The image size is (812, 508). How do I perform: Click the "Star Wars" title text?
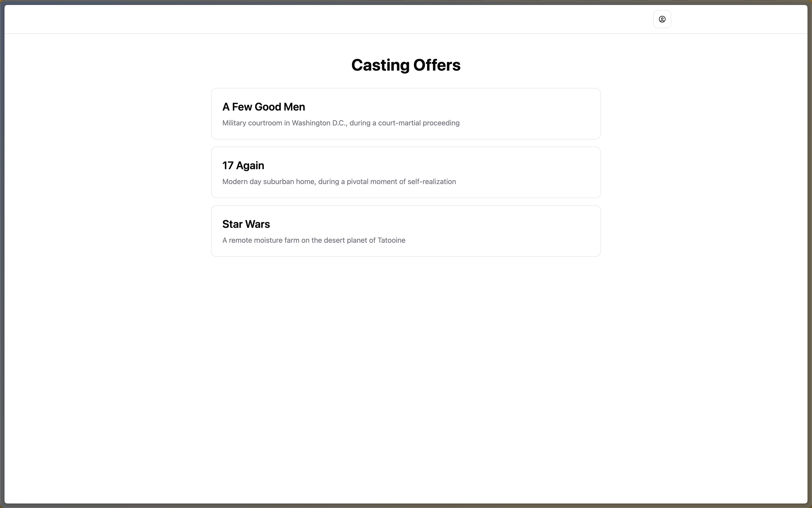pos(246,224)
